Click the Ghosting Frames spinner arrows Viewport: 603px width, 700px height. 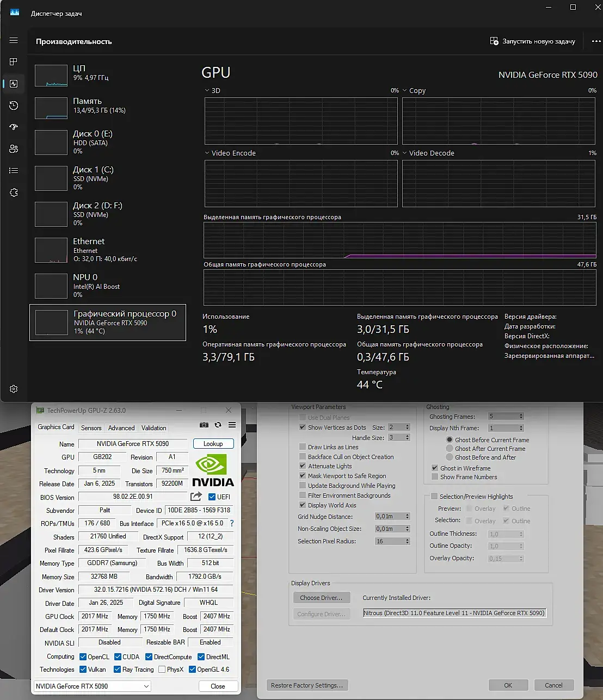pyautogui.click(x=521, y=417)
